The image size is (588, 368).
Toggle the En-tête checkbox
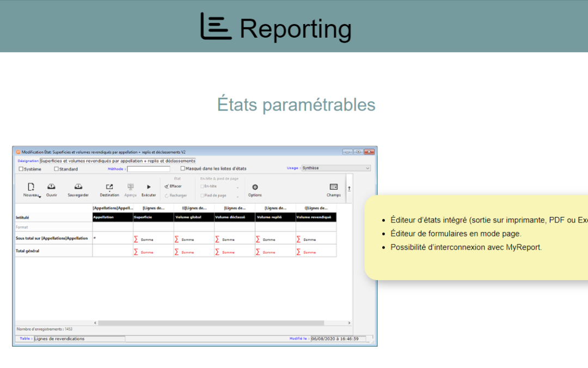click(x=202, y=186)
